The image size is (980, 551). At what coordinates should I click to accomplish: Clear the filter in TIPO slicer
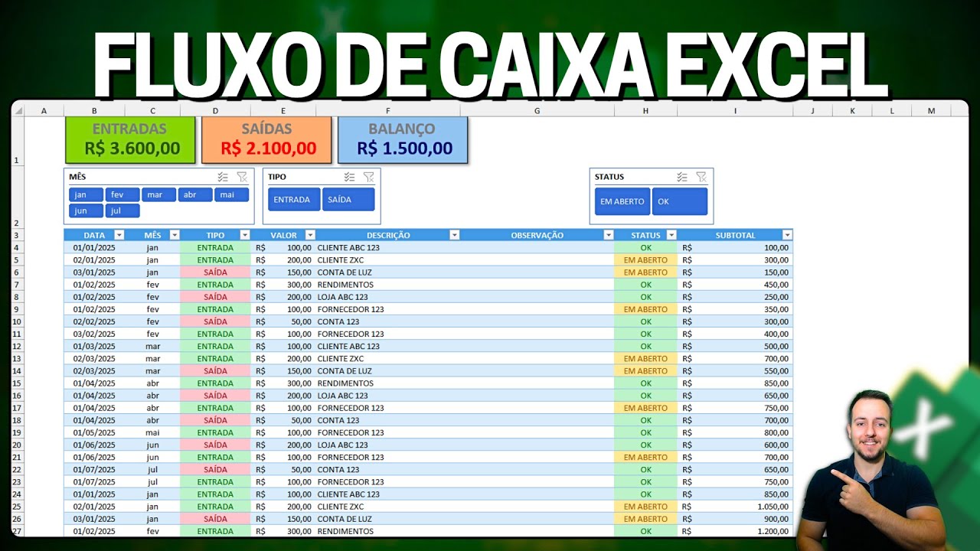(x=368, y=177)
